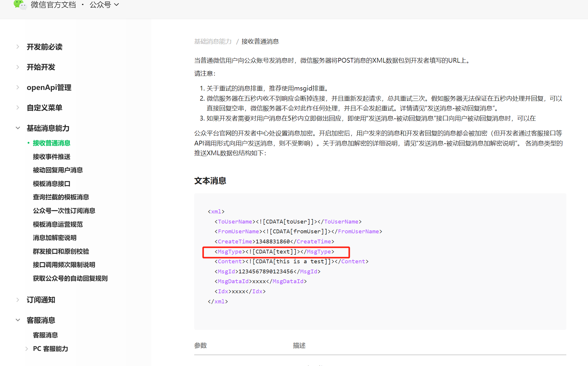588x366 pixels.
Task: Select 模板消息接口 in sidebar
Action: [51, 184]
